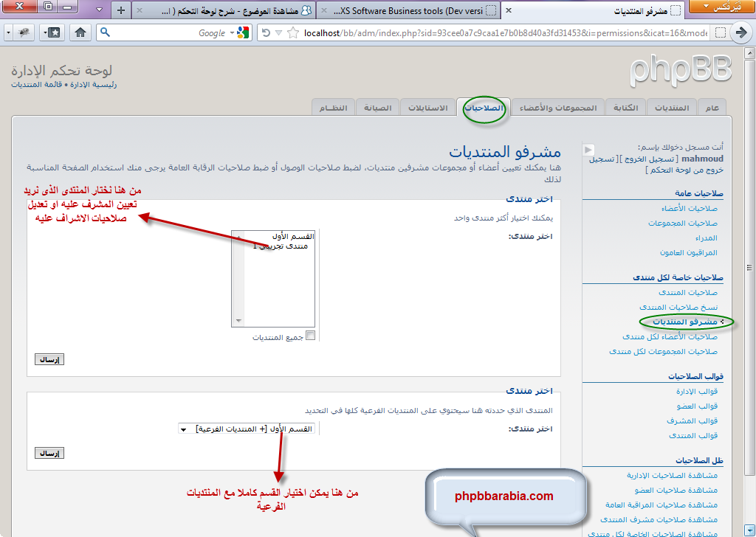
Task: Click the address bar URL field
Action: click(505, 32)
